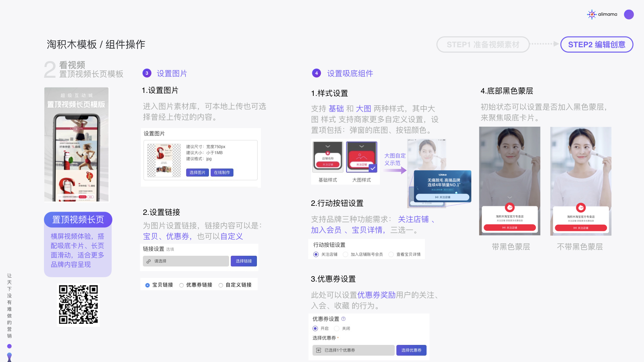Choose the 基础样式 style thumbnail

(328, 157)
